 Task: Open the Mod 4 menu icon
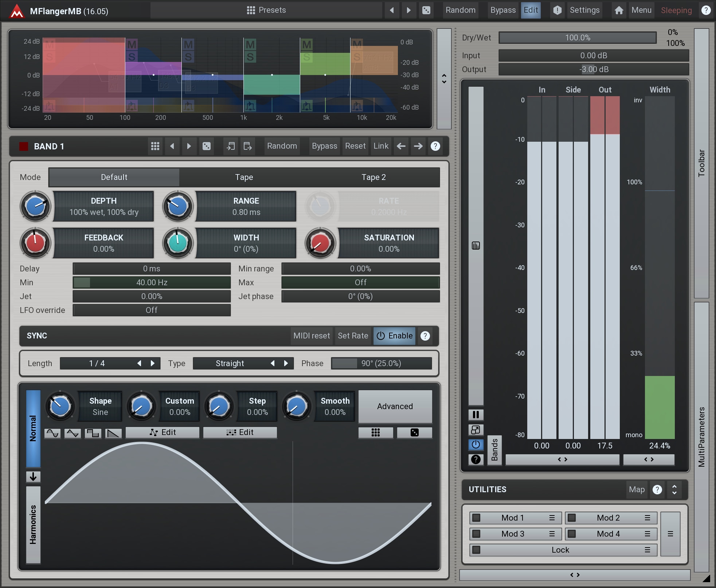click(647, 534)
